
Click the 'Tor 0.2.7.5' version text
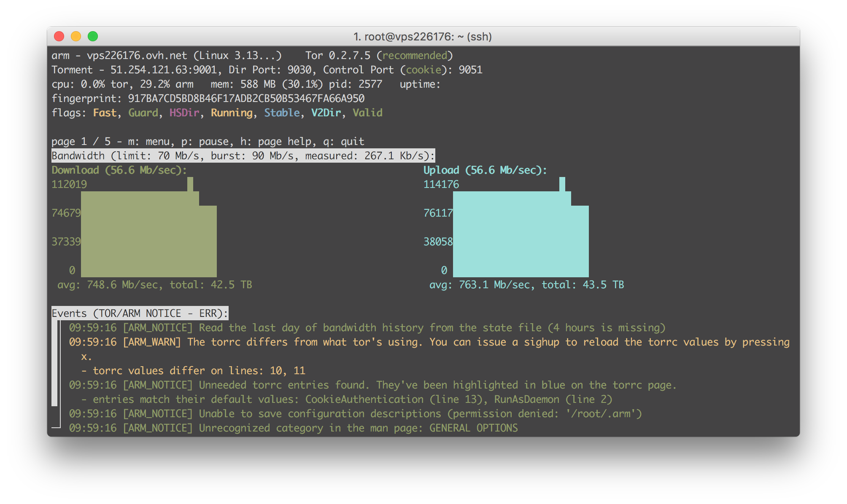pos(338,56)
